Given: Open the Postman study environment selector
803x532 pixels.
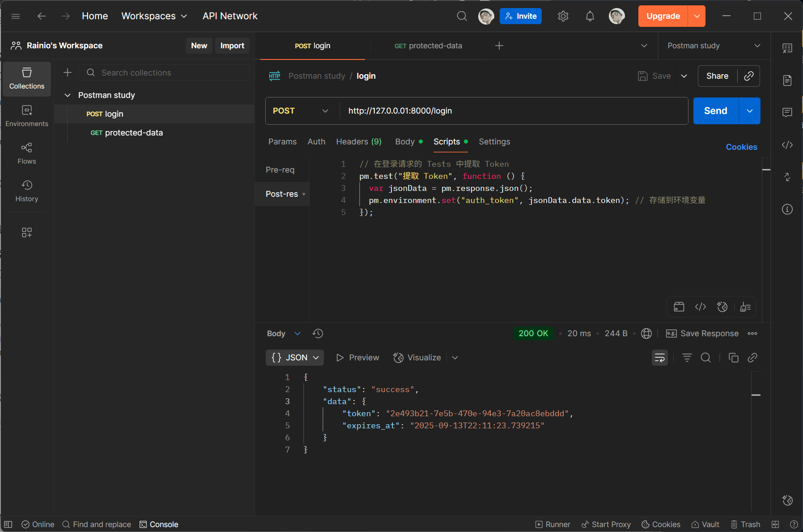Looking at the screenshot, I should 714,46.
